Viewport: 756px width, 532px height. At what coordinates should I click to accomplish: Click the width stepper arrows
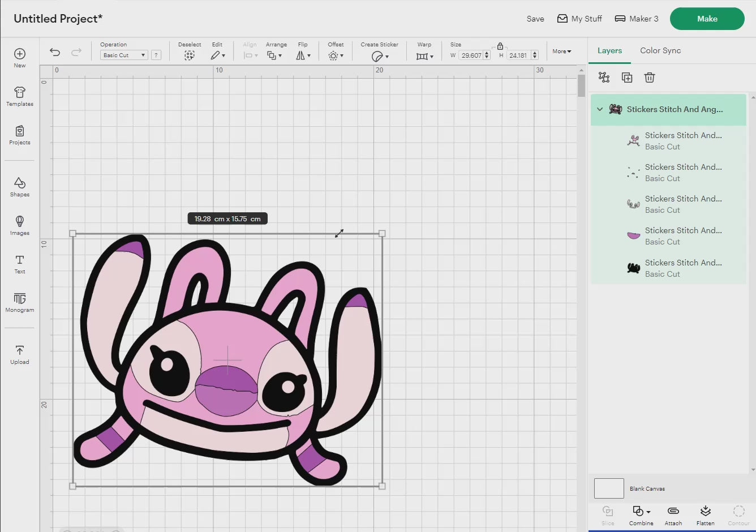[487, 55]
